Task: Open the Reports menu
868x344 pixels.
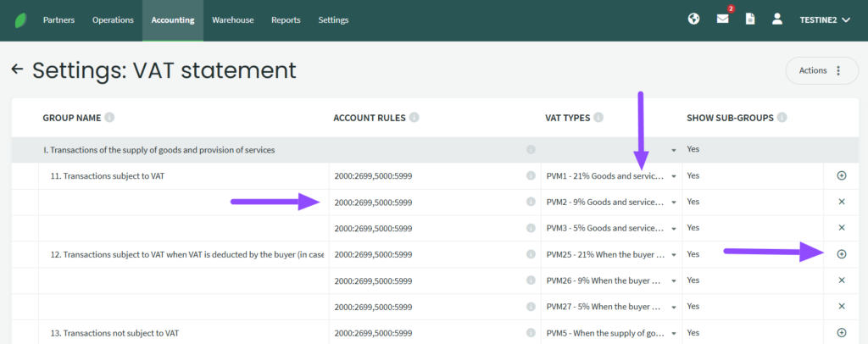Action: click(x=286, y=19)
